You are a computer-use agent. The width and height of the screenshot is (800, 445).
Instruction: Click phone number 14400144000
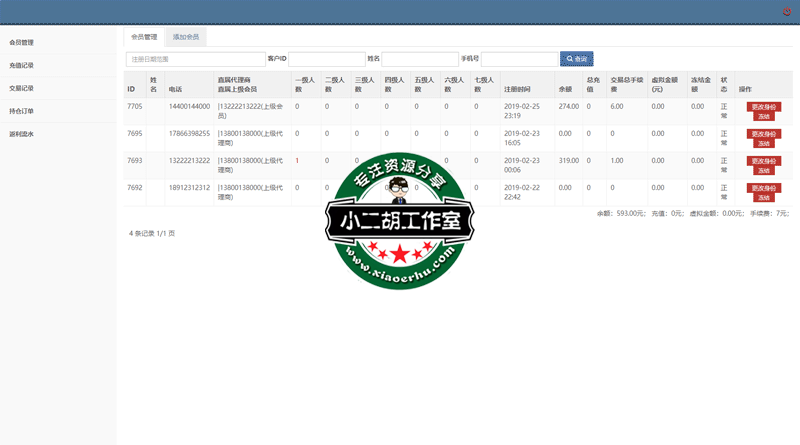pyautogui.click(x=189, y=106)
